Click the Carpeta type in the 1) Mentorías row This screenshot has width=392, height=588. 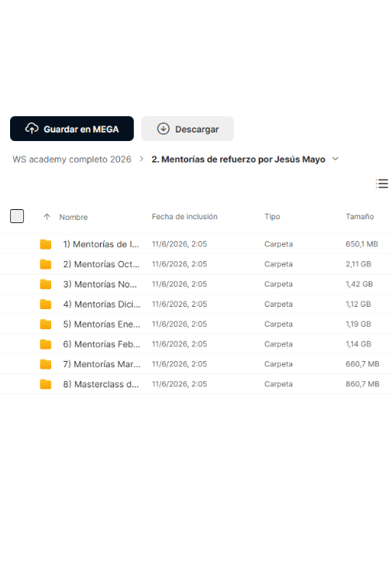tap(278, 244)
